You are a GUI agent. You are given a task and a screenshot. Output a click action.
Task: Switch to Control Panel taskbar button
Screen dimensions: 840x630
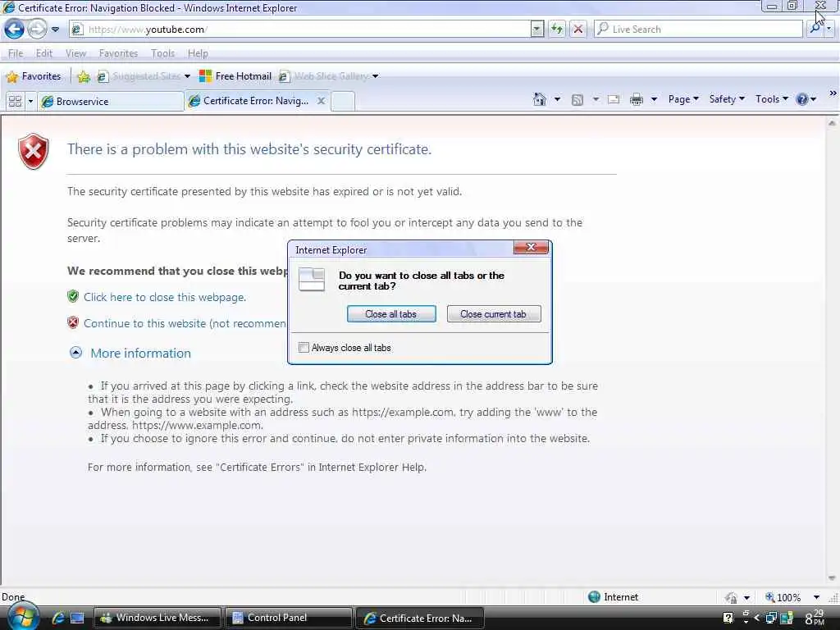(288, 618)
